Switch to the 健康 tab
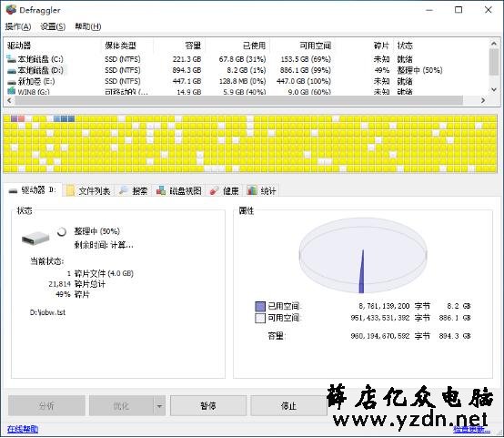 click(224, 191)
